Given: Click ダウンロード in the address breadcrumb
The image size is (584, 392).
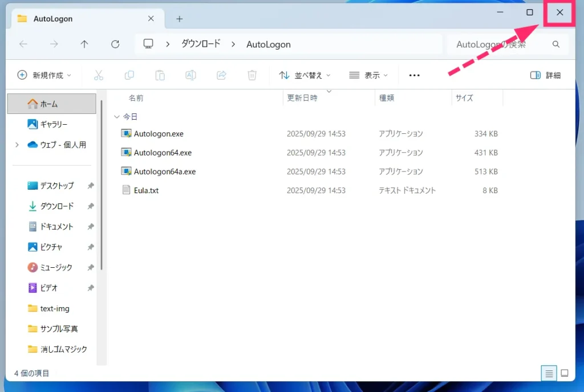Looking at the screenshot, I should tap(201, 44).
